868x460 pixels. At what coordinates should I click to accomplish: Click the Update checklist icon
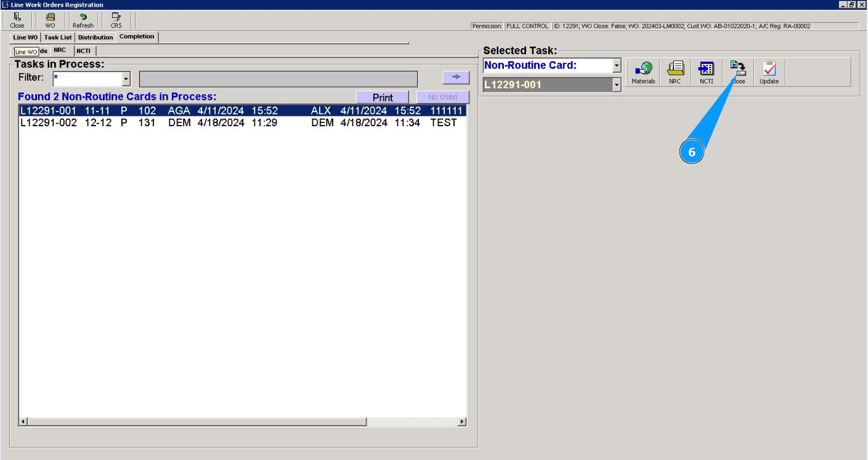pos(769,73)
